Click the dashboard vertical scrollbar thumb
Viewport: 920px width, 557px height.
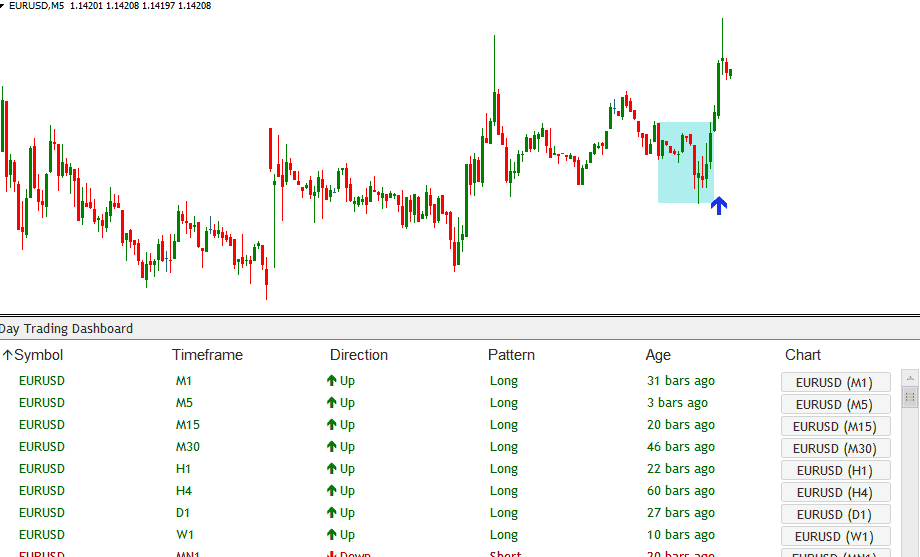(910, 398)
